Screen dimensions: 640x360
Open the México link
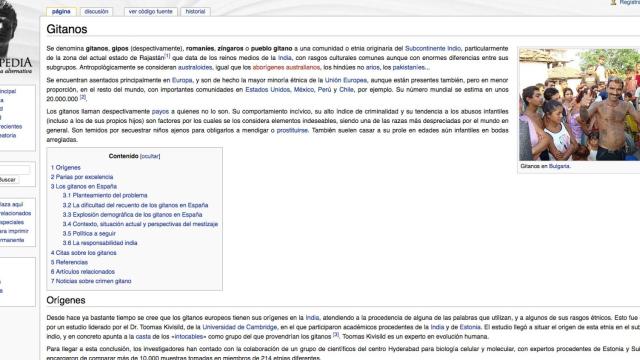tap(304, 90)
